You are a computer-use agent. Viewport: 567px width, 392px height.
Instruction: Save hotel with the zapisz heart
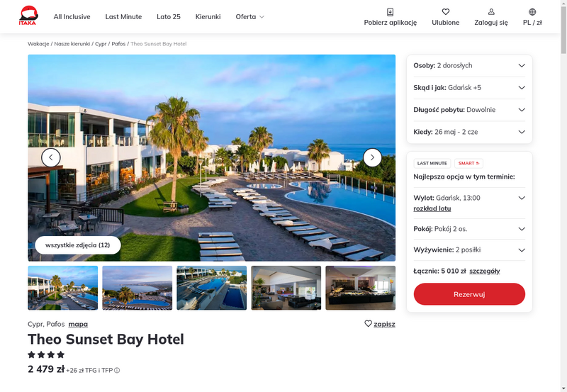(368, 324)
